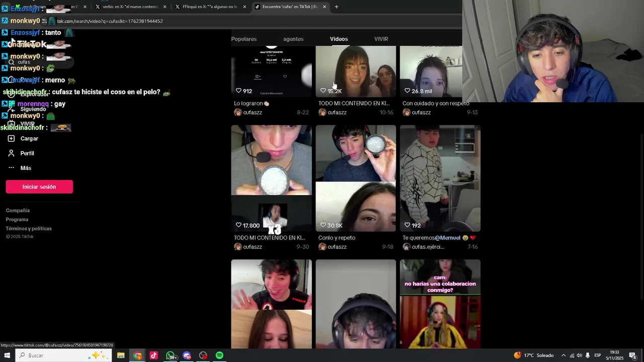
Task: Open the 'Conlo y repeto' video thumbnail
Action: tap(356, 178)
